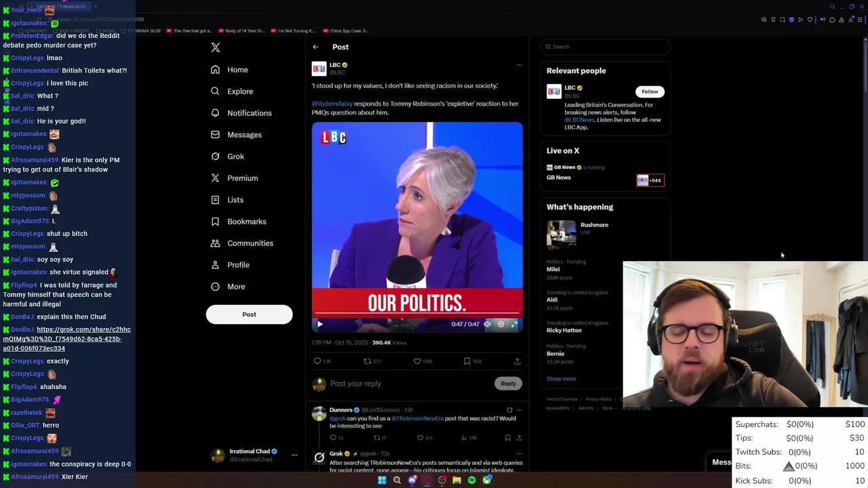Repost the Dunners reply, 17 count

click(x=376, y=438)
